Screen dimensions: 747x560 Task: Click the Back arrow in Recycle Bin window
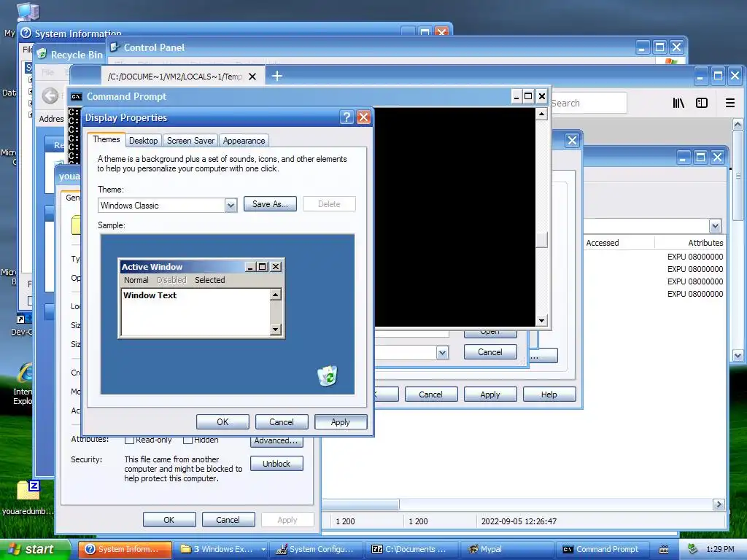click(50, 96)
